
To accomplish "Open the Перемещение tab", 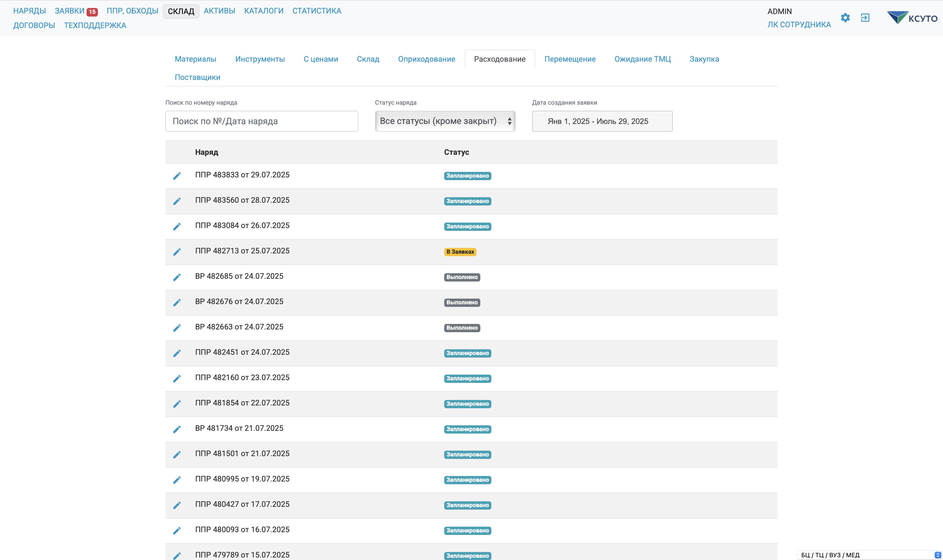I will (569, 59).
